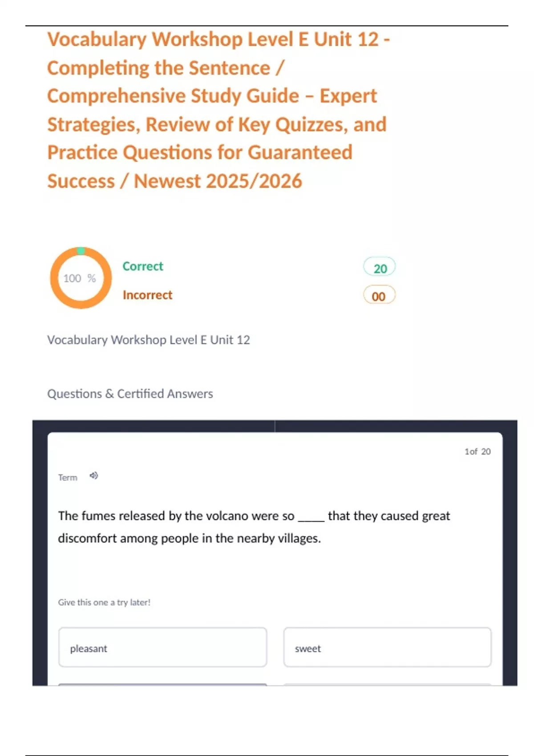
Task: Click the orange Incorrect count badge showing 00
Action: [379, 296]
